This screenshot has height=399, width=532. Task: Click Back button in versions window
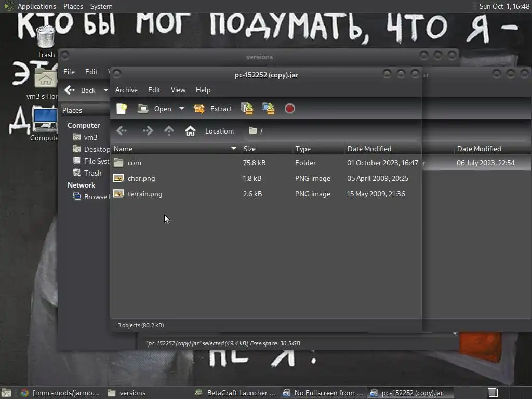coord(81,90)
